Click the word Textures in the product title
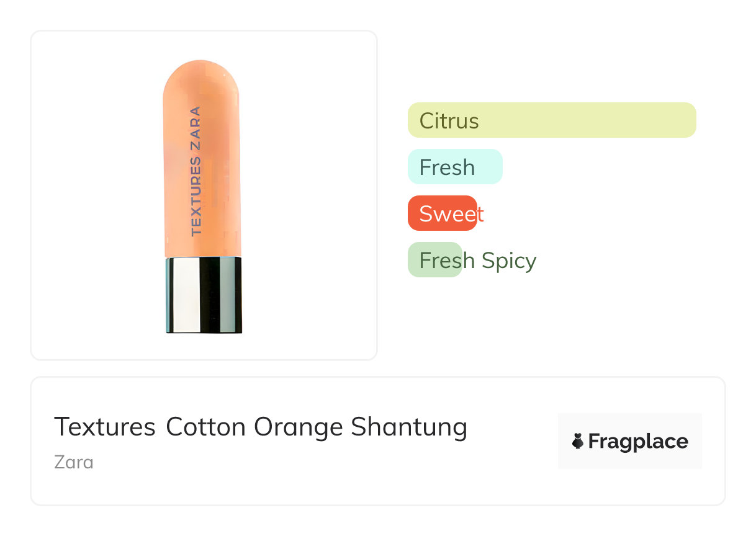The height and width of the screenshot is (536, 756). [104, 427]
